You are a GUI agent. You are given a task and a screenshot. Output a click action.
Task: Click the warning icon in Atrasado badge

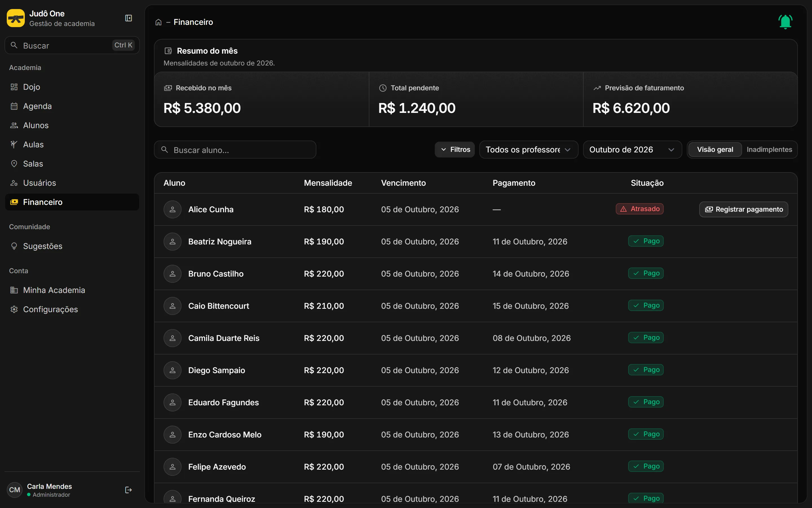(623, 209)
